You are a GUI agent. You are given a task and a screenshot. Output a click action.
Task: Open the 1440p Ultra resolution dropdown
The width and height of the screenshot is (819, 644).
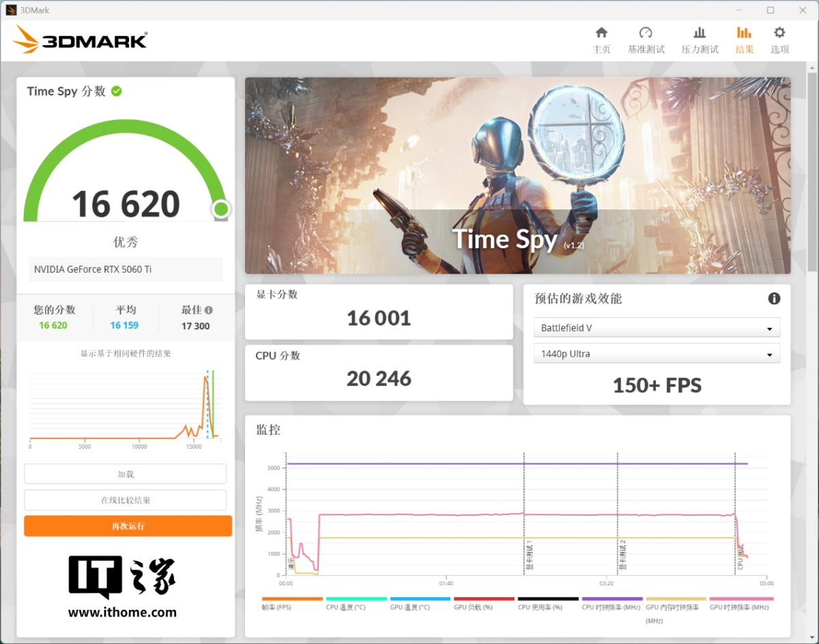coord(657,354)
